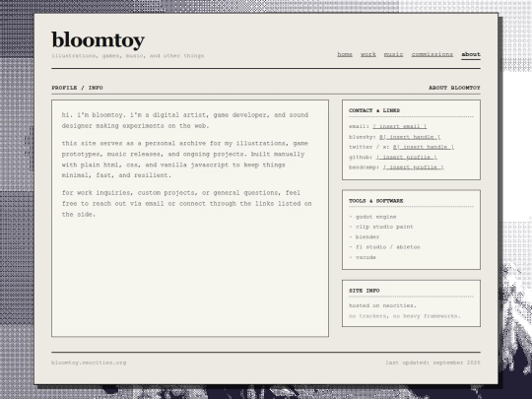Open the github profile link

407,157
